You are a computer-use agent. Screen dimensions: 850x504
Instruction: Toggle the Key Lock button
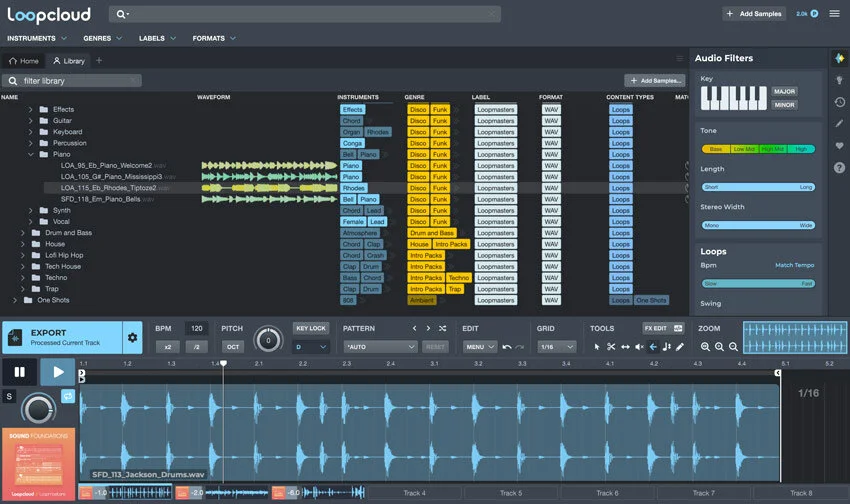[x=311, y=328]
